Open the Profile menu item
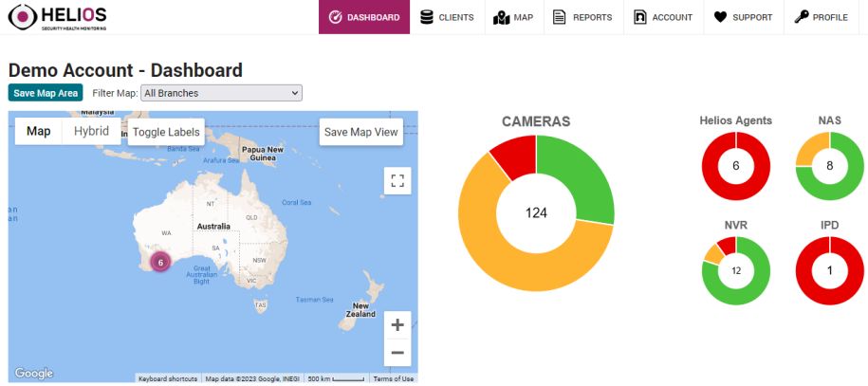The height and width of the screenshot is (386, 868). point(822,17)
